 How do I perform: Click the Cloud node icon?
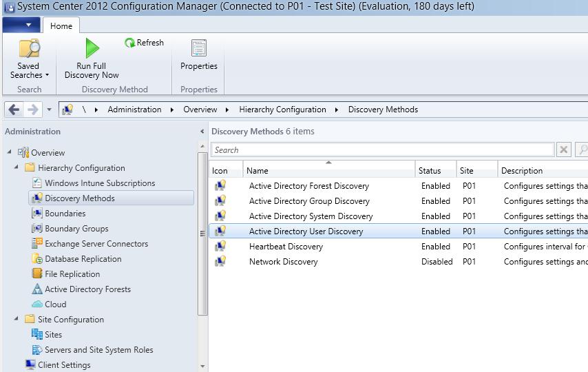[x=37, y=304]
